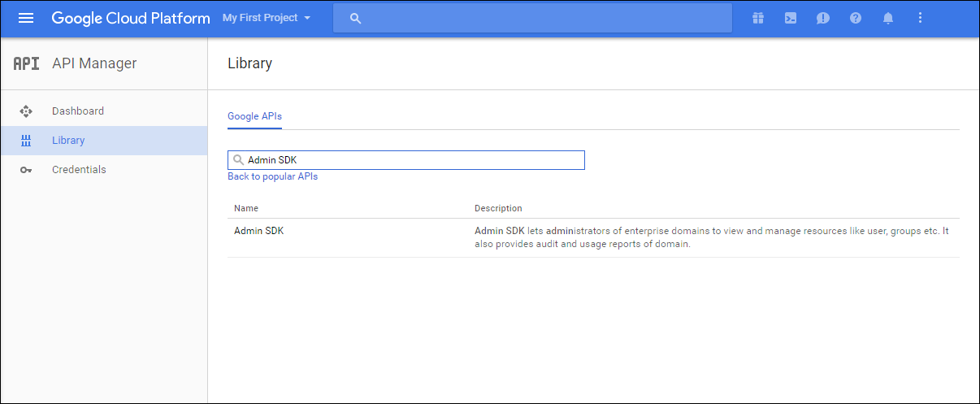Go to Dashboard in sidebar
The height and width of the screenshot is (404, 980).
78,111
